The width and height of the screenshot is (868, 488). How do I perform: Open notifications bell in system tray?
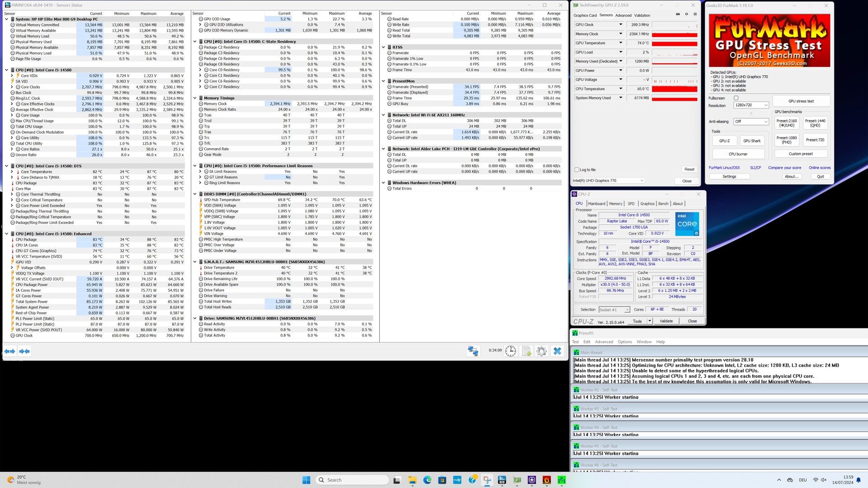858,480
